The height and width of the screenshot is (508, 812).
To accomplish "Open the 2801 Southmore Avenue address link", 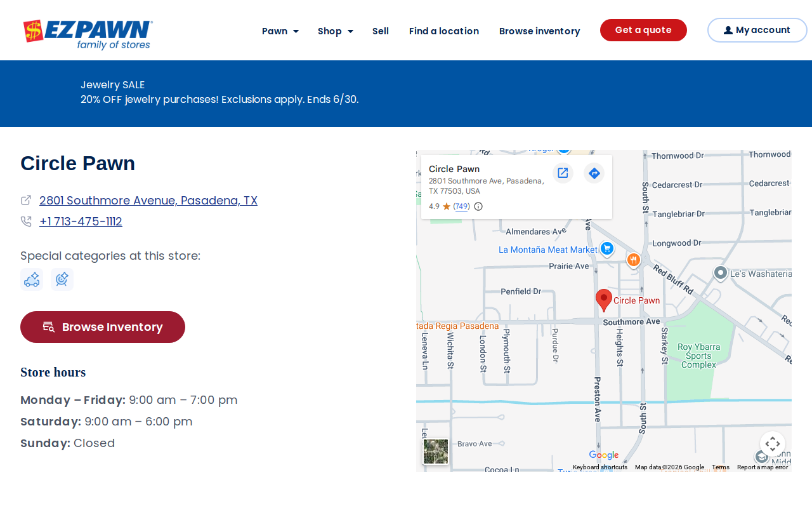I will pos(148,201).
